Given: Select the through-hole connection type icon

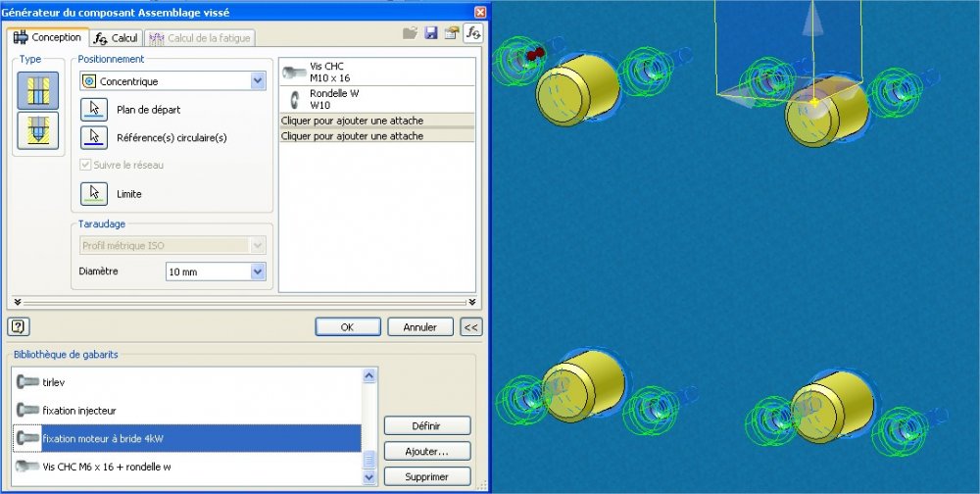Looking at the screenshot, I should click(38, 91).
